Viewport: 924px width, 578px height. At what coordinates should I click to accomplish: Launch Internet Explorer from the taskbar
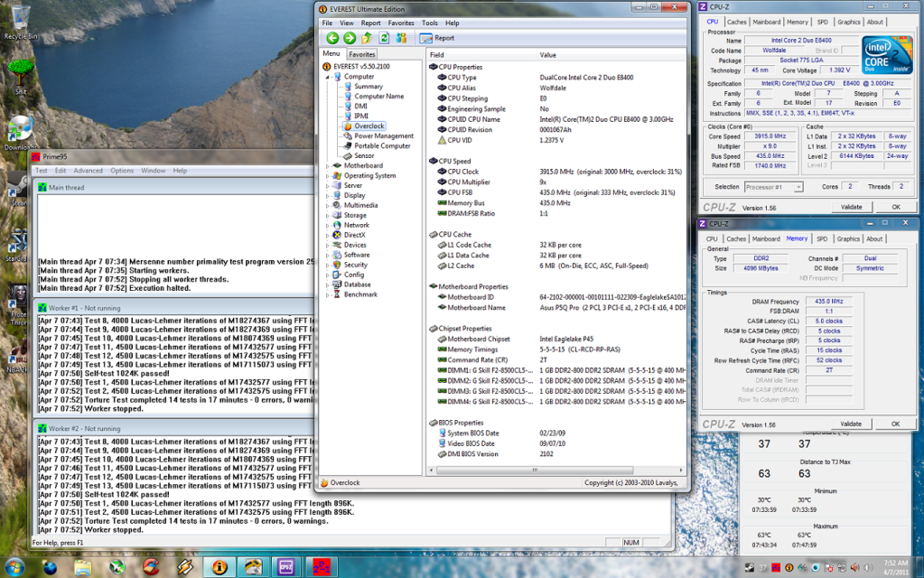[x=50, y=567]
